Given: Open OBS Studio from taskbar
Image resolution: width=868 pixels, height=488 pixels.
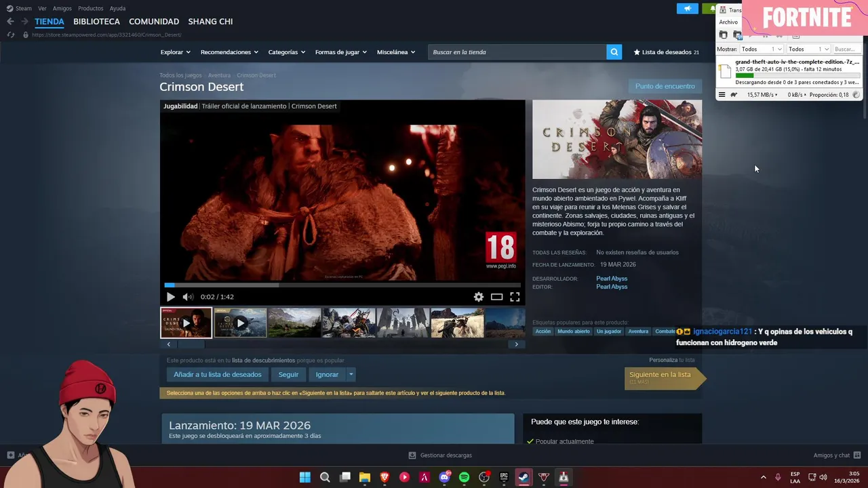Looking at the screenshot, I should click(484, 477).
